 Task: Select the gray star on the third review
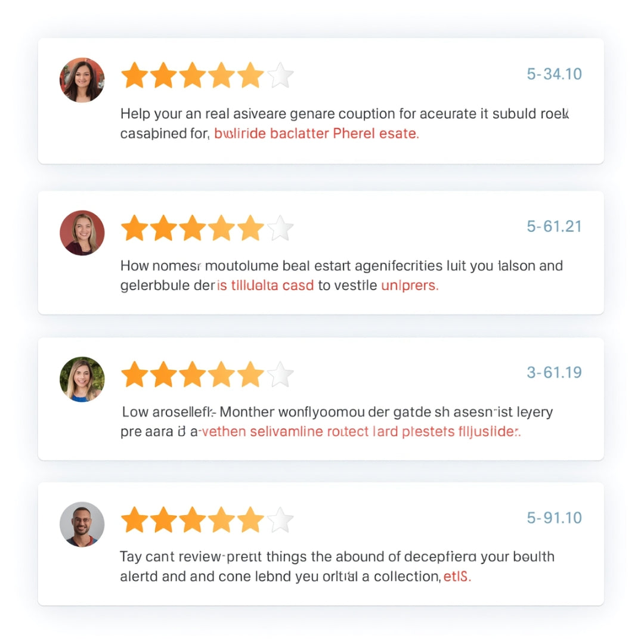(x=281, y=374)
